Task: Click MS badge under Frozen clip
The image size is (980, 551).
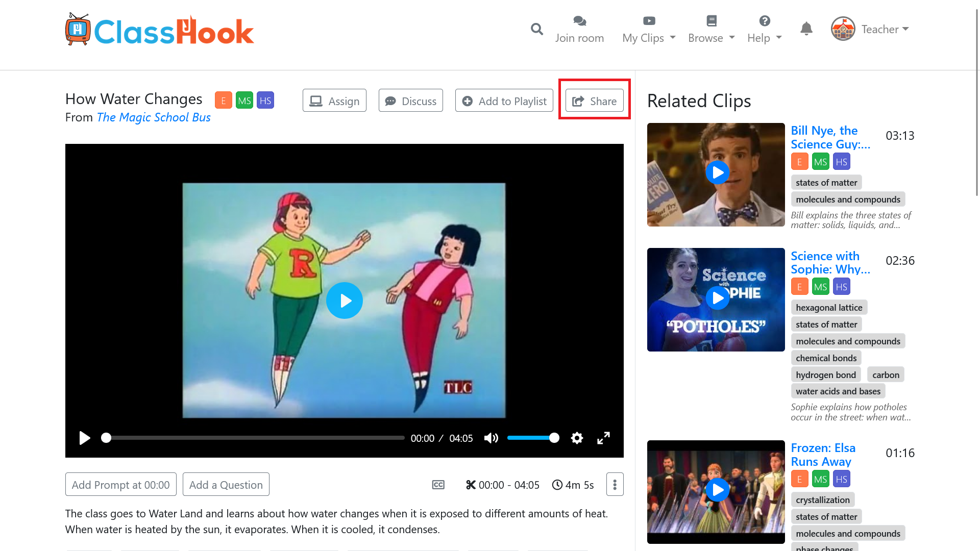Action: [x=820, y=479]
